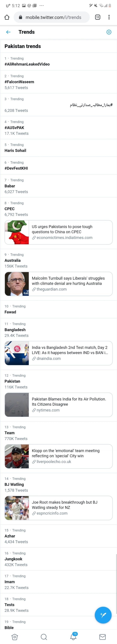Screen dimensions: 117x644
Task: Tap the browser home icon
Action: (7, 17)
